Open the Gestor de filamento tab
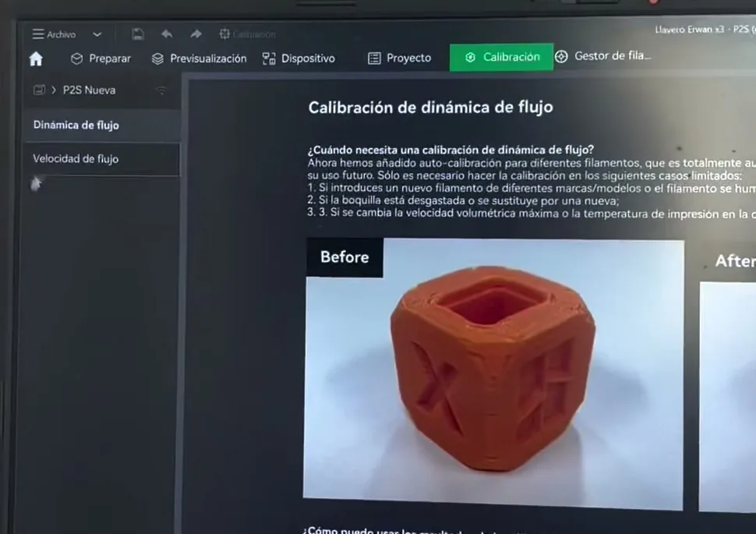756x534 pixels. pyautogui.click(x=602, y=56)
